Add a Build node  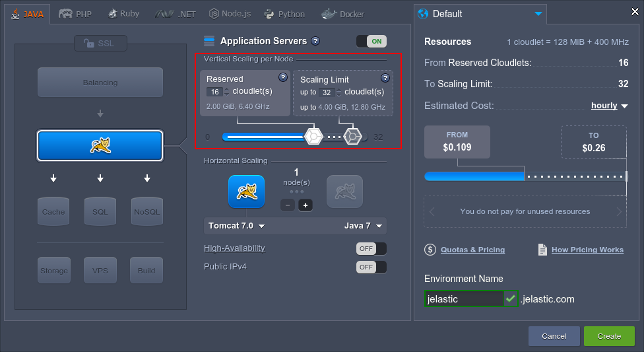146,270
